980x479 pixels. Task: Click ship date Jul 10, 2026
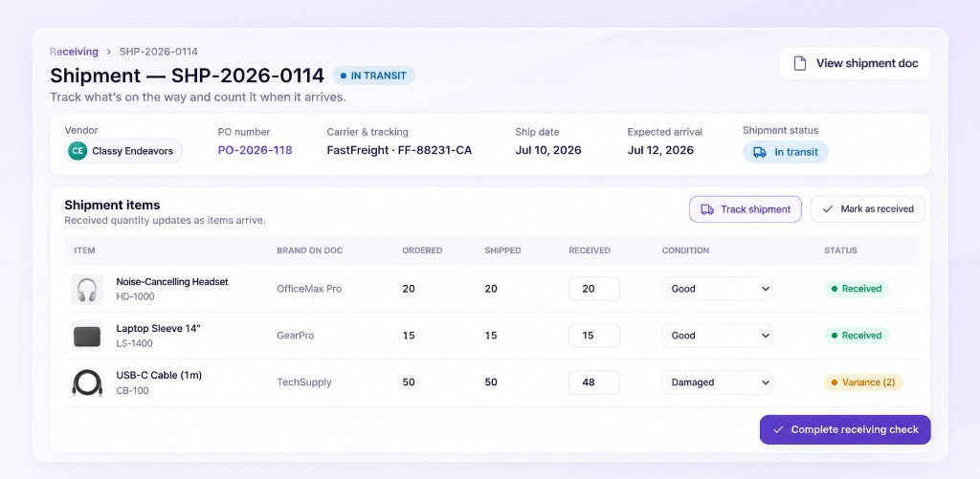(x=548, y=150)
